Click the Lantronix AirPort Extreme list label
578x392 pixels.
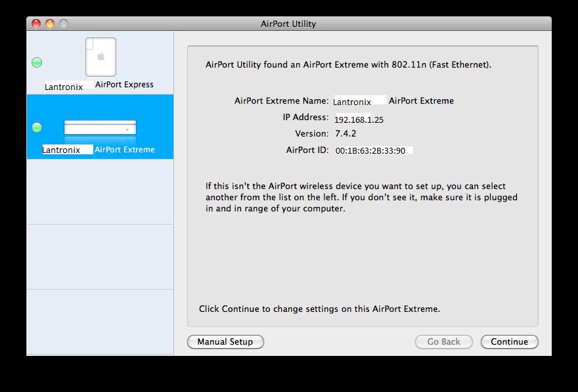coord(99,150)
